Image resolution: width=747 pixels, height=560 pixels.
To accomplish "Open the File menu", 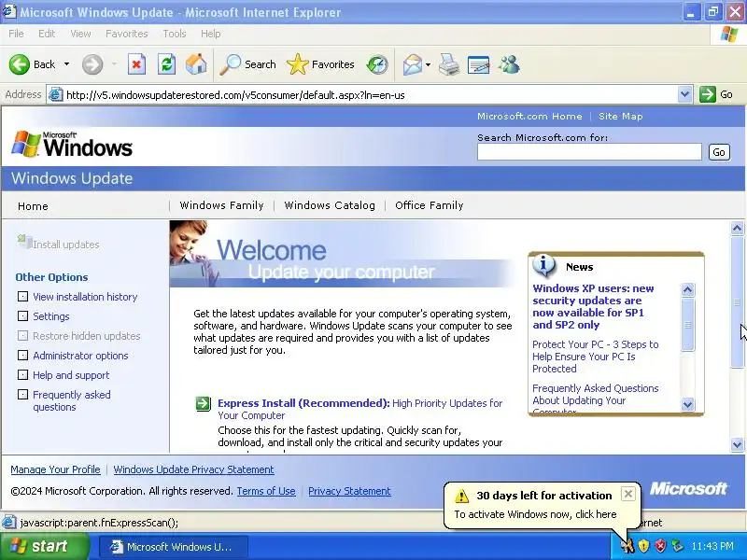I will (16, 34).
